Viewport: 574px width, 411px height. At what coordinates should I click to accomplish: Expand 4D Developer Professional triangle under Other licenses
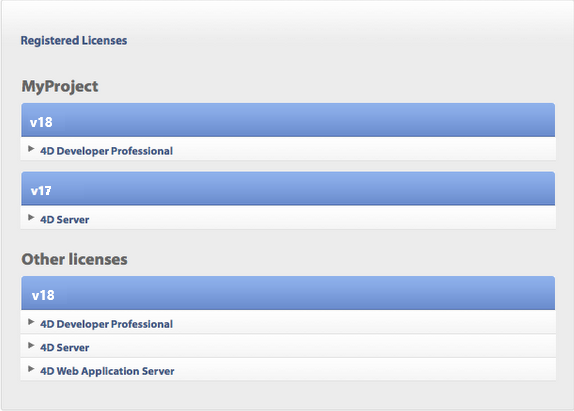31,322
